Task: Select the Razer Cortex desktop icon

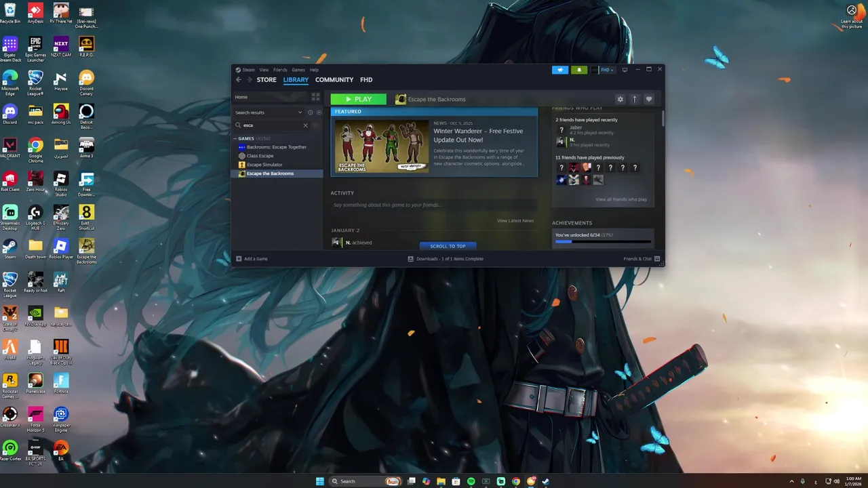Action: 9,450
